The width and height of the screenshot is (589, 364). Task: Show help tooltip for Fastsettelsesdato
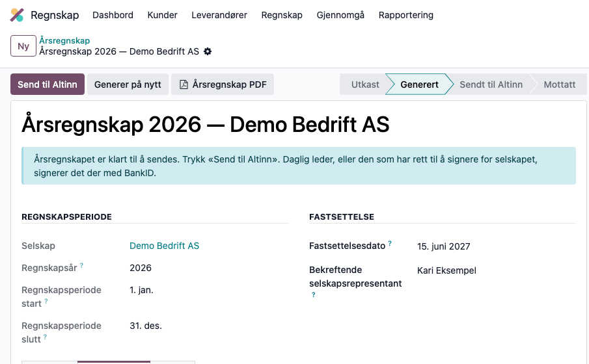[x=390, y=243]
